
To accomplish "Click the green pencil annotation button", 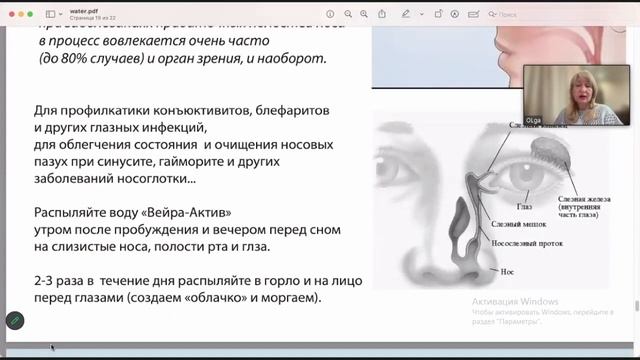I will pos(15,321).
